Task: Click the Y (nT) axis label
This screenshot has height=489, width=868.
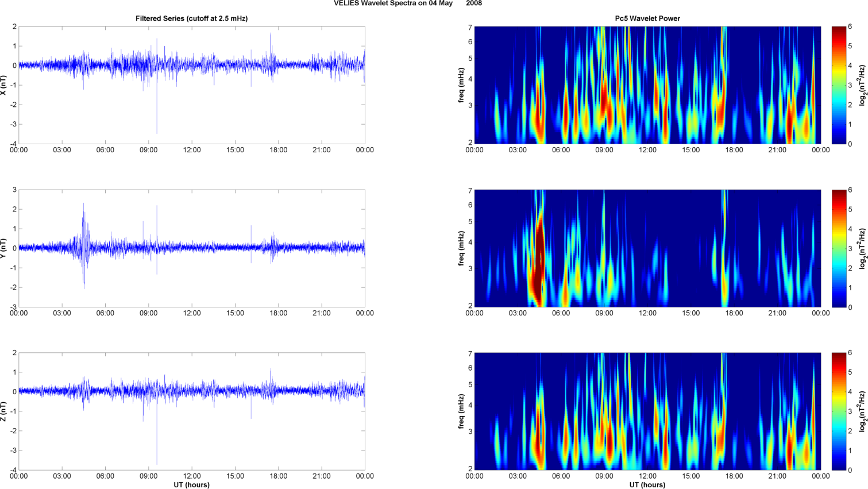Action: [x=3, y=248]
